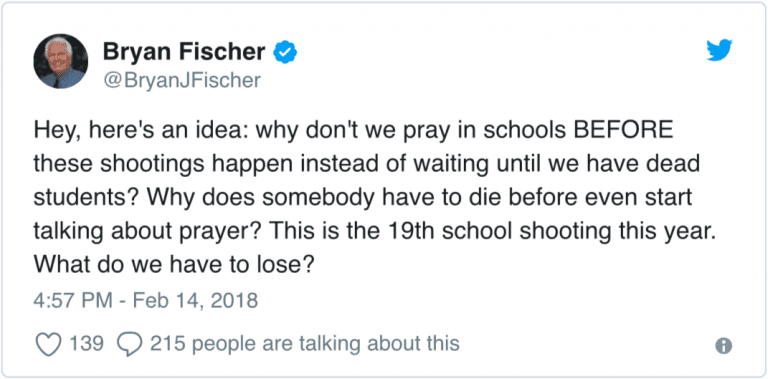This screenshot has height=379, width=768.
Task: Like the tweet with the heart icon
Action: point(49,344)
